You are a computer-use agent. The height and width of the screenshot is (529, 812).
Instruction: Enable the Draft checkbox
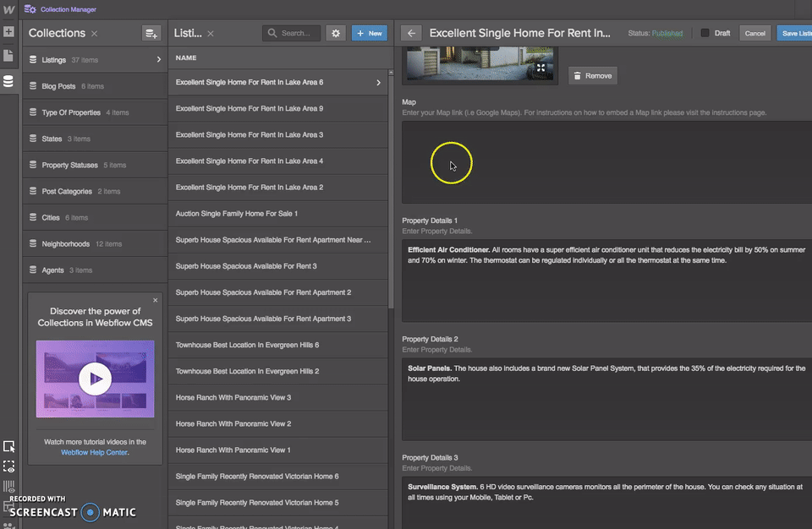pyautogui.click(x=705, y=33)
